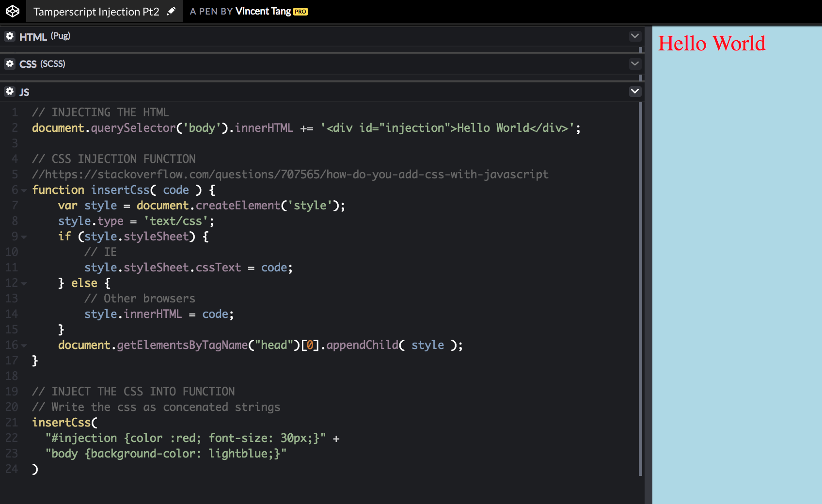Select the JS panel header

[x=322, y=92]
